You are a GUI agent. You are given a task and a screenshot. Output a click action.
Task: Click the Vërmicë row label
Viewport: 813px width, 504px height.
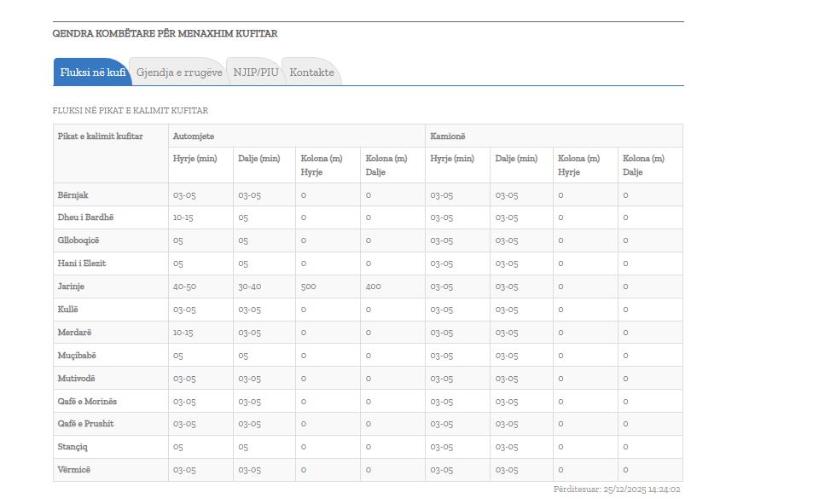[x=73, y=470]
